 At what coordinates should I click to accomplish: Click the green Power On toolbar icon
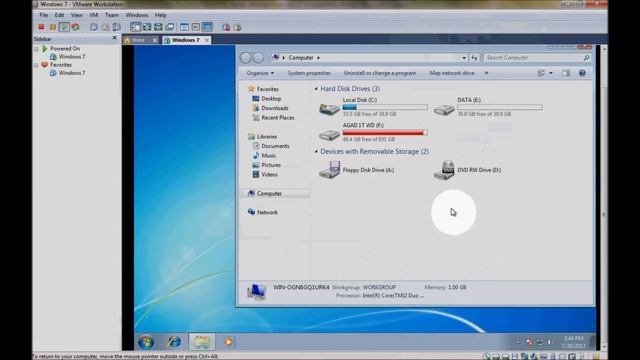64,27
